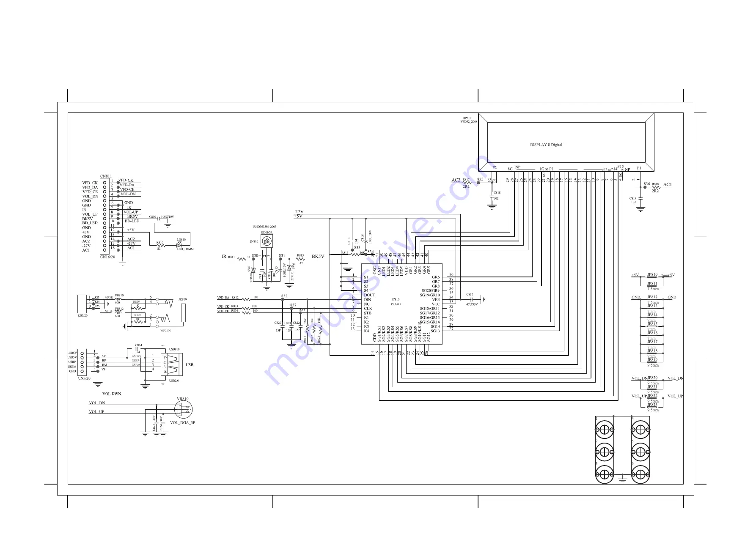Select the R814 resistor label
The image size is (756, 534).
point(234,311)
